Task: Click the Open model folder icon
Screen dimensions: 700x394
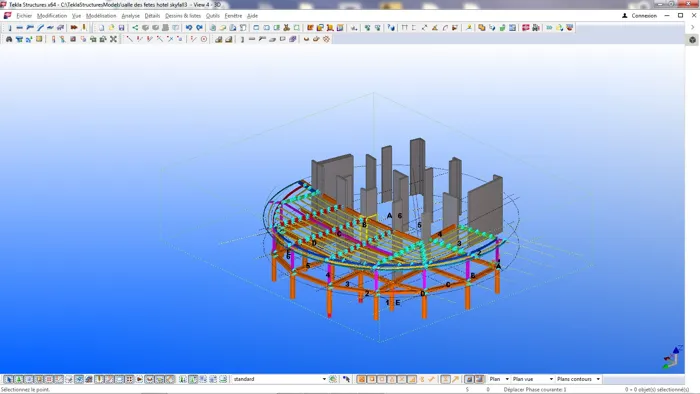Action: [x=111, y=28]
